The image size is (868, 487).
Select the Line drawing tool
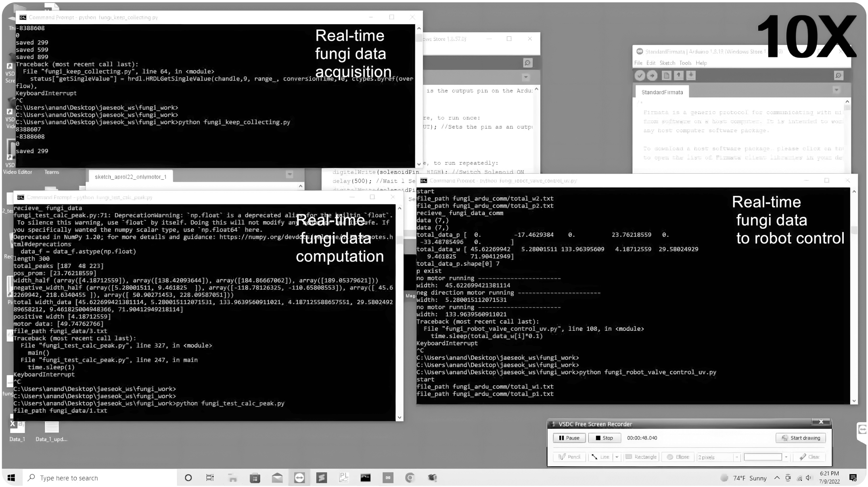pyautogui.click(x=600, y=457)
